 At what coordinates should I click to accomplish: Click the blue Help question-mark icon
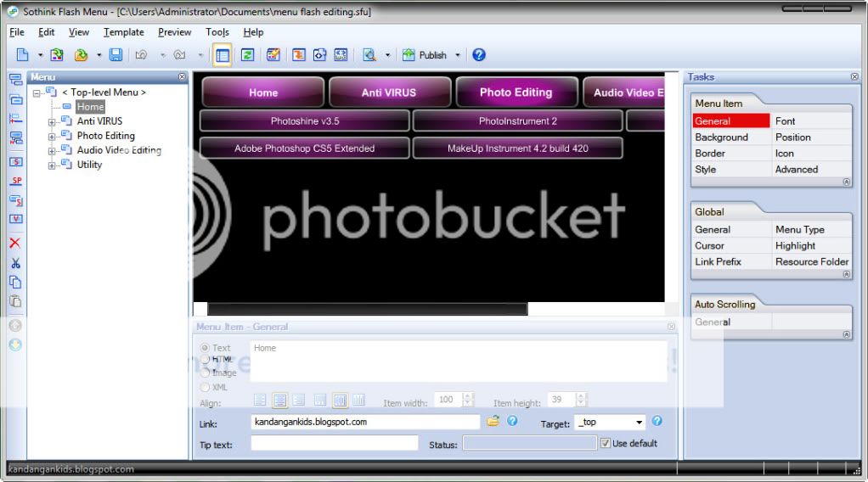pos(479,55)
